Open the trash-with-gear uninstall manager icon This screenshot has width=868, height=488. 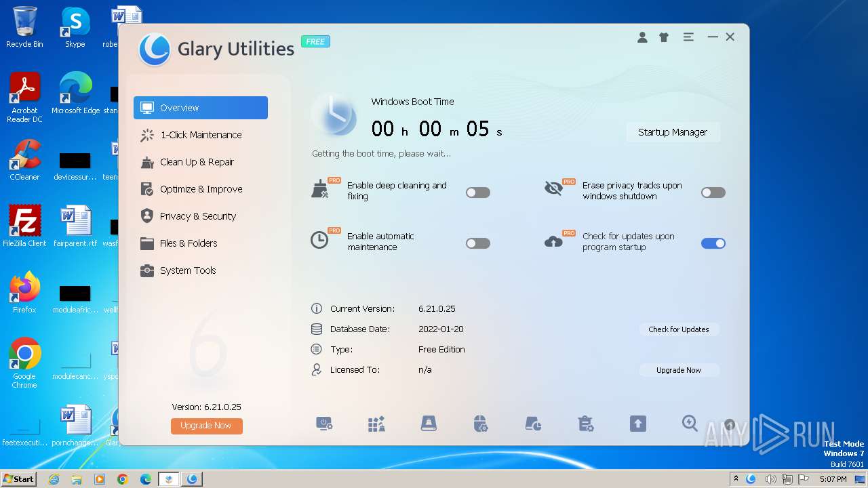coord(585,424)
